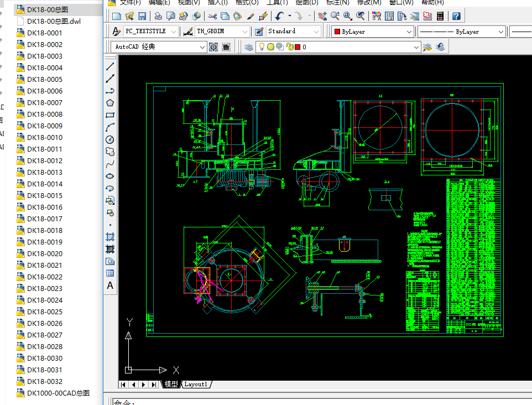Select the Polygon tool
The image size is (532, 405).
(110, 103)
